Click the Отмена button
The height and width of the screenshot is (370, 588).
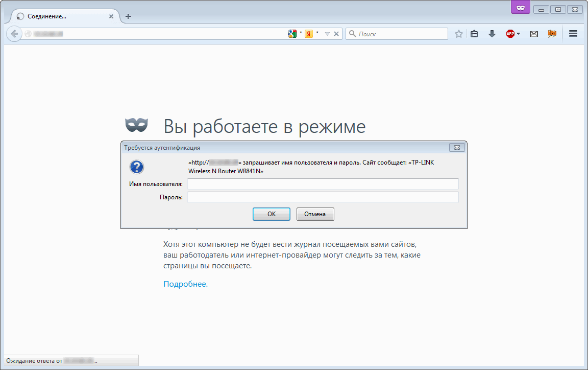click(x=315, y=214)
